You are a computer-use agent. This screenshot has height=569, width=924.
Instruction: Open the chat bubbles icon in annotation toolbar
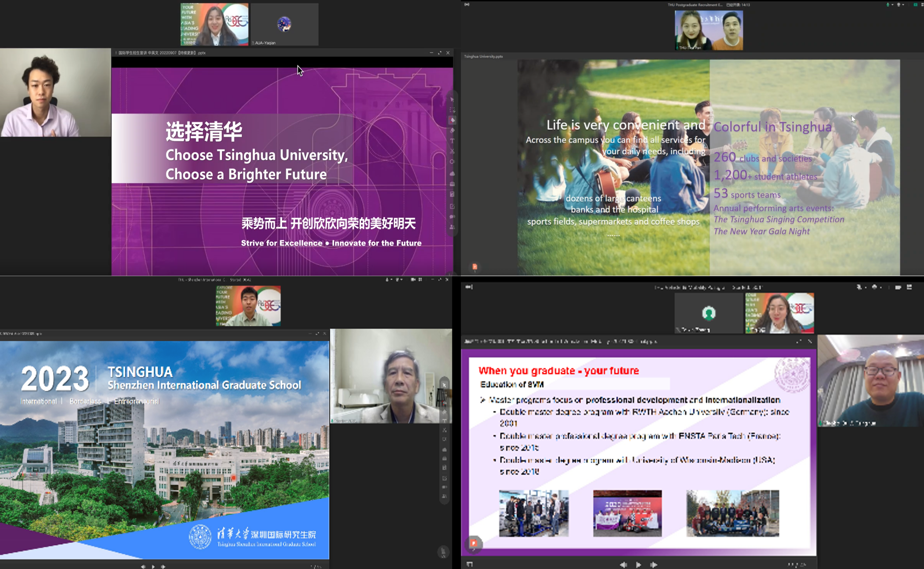(x=452, y=217)
